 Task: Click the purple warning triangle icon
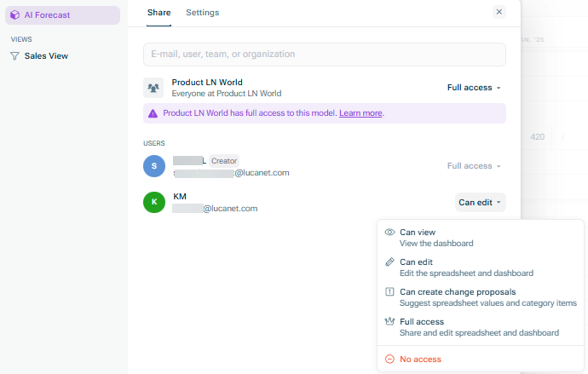(153, 113)
